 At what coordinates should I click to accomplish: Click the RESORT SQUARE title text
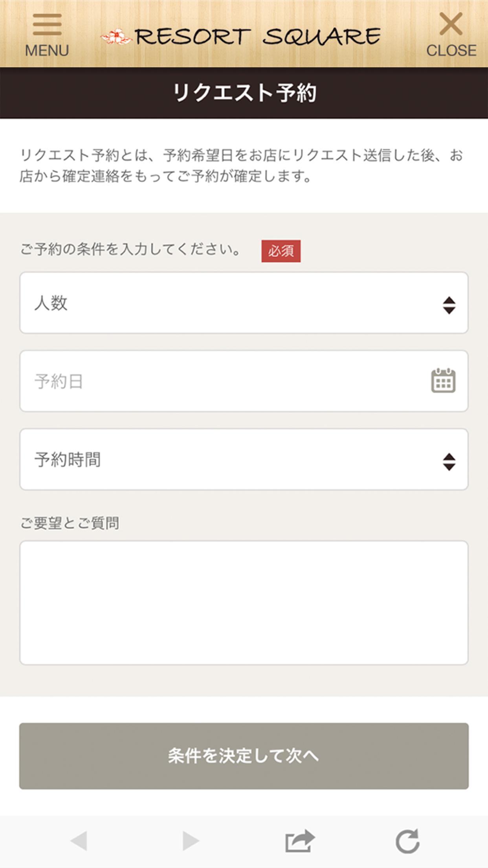coord(258,37)
